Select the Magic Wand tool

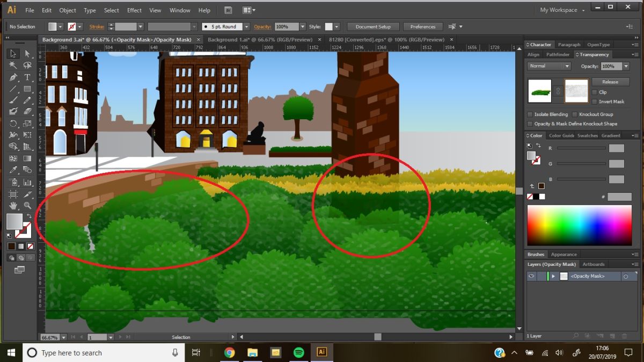[13, 65]
